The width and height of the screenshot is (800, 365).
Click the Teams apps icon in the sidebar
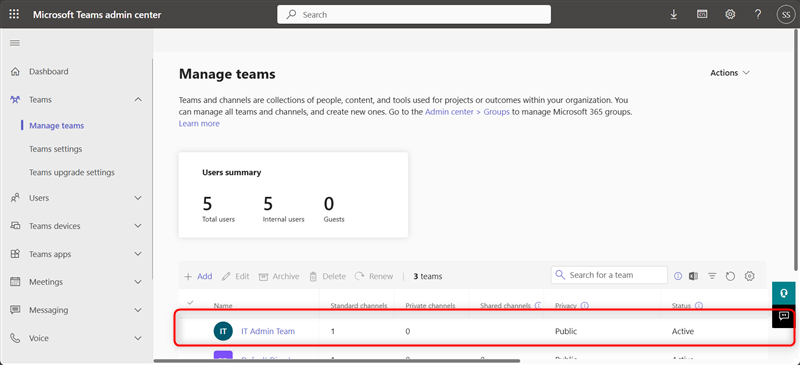click(15, 254)
